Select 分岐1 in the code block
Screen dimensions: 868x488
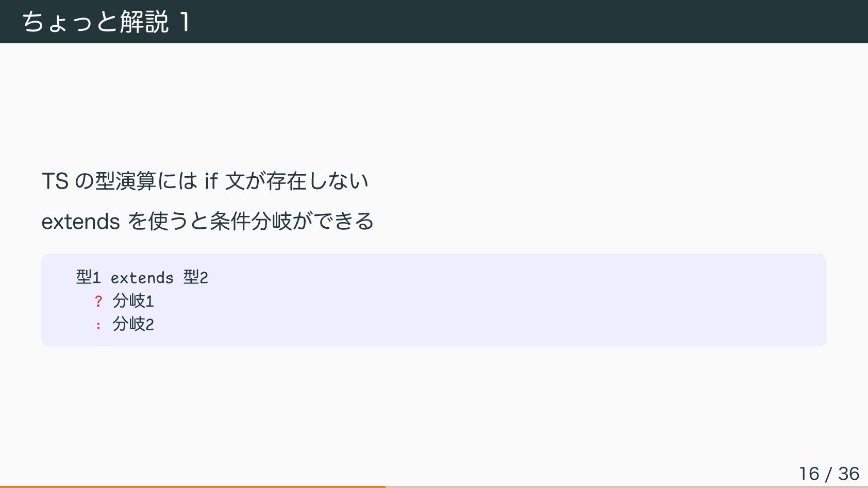(133, 300)
